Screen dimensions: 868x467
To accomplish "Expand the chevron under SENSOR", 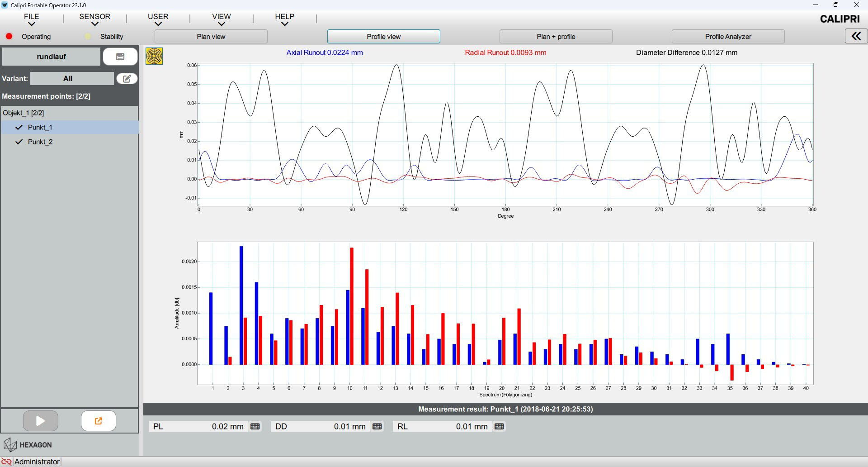I will (94, 24).
